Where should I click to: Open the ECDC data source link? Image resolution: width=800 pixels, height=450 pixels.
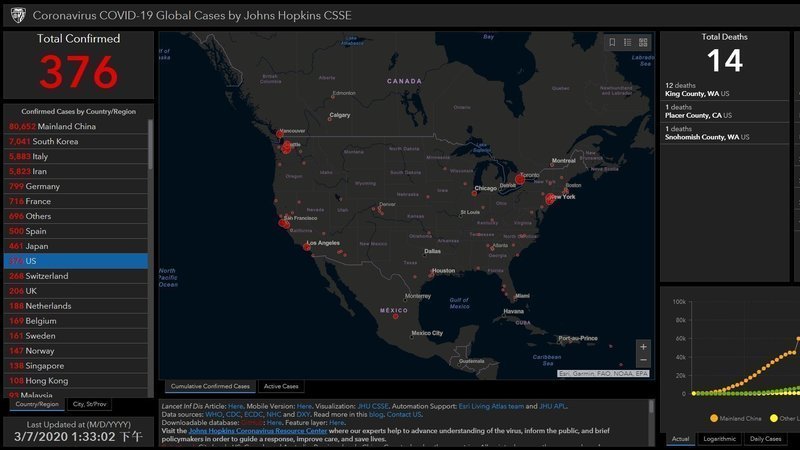tap(254, 414)
